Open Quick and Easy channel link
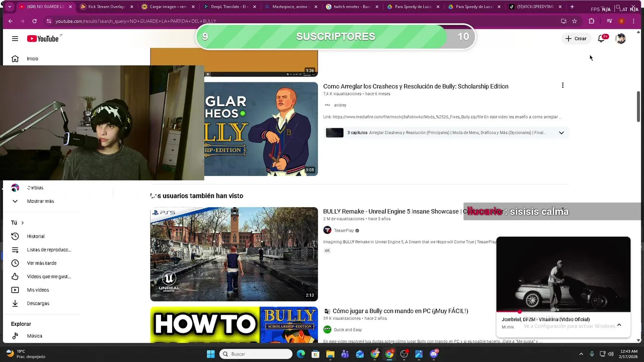 pyautogui.click(x=348, y=330)
